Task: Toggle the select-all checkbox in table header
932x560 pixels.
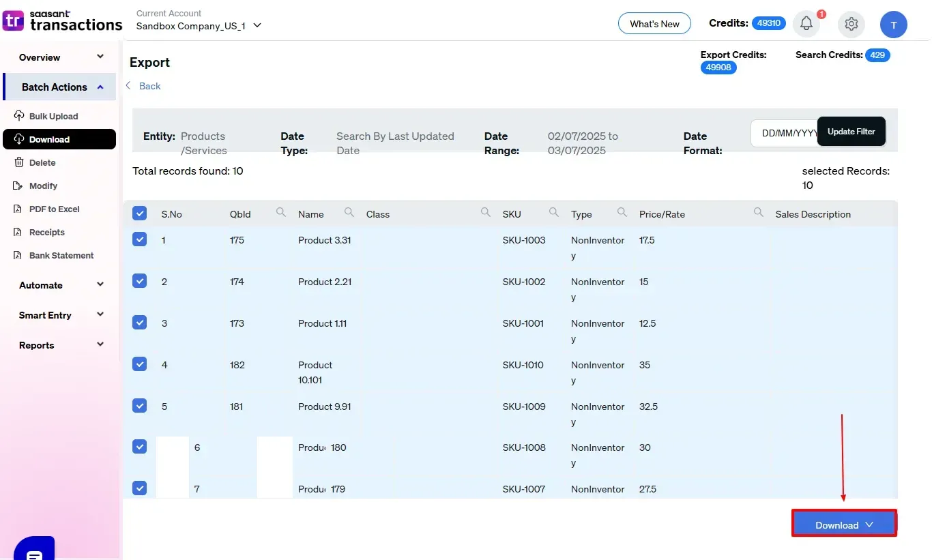Action: tap(140, 213)
